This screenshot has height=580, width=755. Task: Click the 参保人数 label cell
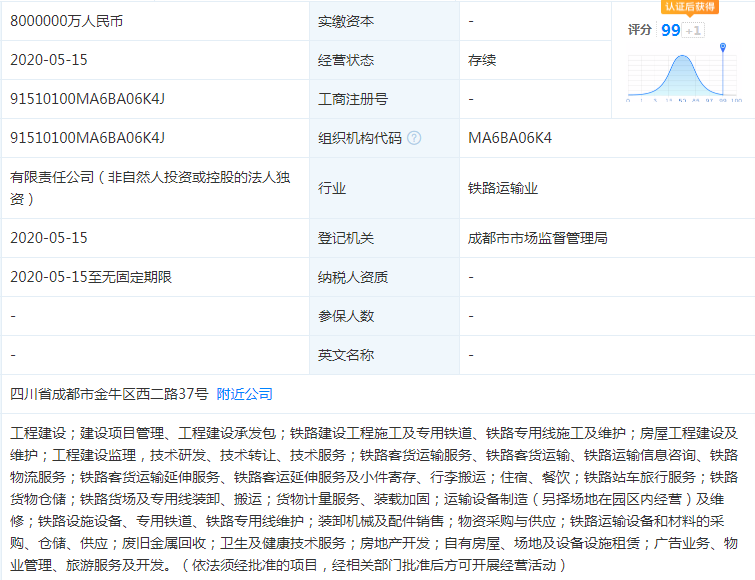click(346, 316)
